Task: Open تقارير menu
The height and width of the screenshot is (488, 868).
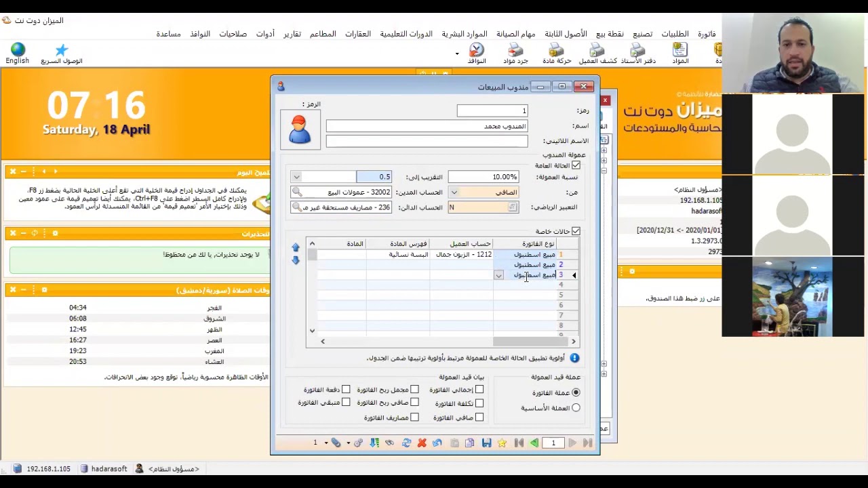Action: coord(292,34)
